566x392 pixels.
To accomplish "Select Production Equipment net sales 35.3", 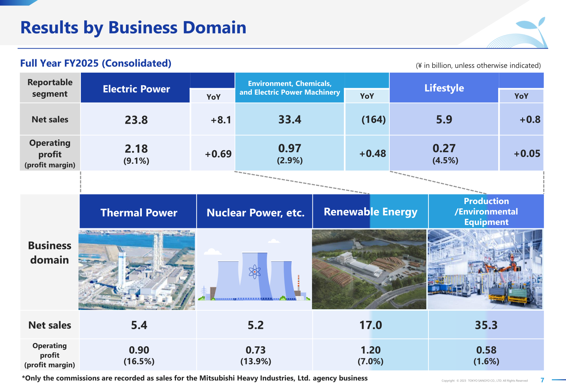I will click(x=486, y=325).
